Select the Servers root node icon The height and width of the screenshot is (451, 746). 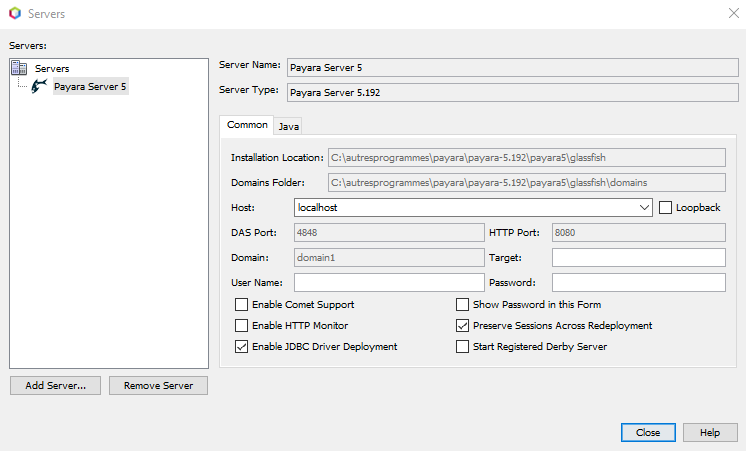19,68
